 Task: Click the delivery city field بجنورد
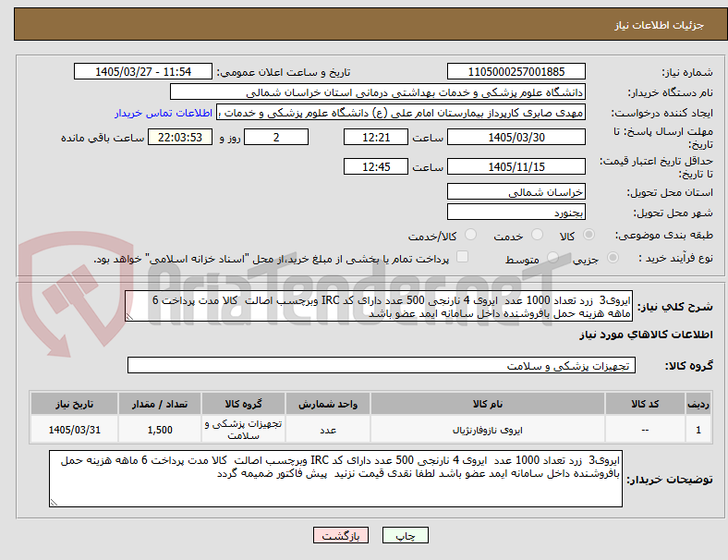pyautogui.click(x=516, y=213)
